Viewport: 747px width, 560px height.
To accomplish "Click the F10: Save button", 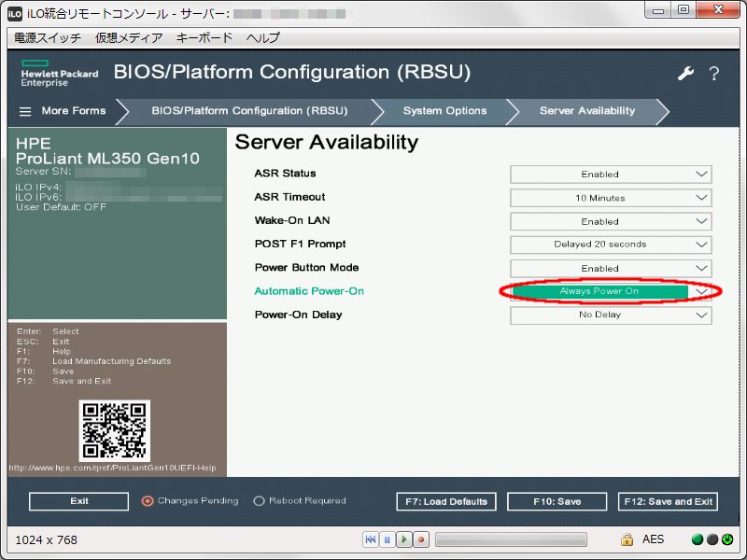I will coord(557,501).
